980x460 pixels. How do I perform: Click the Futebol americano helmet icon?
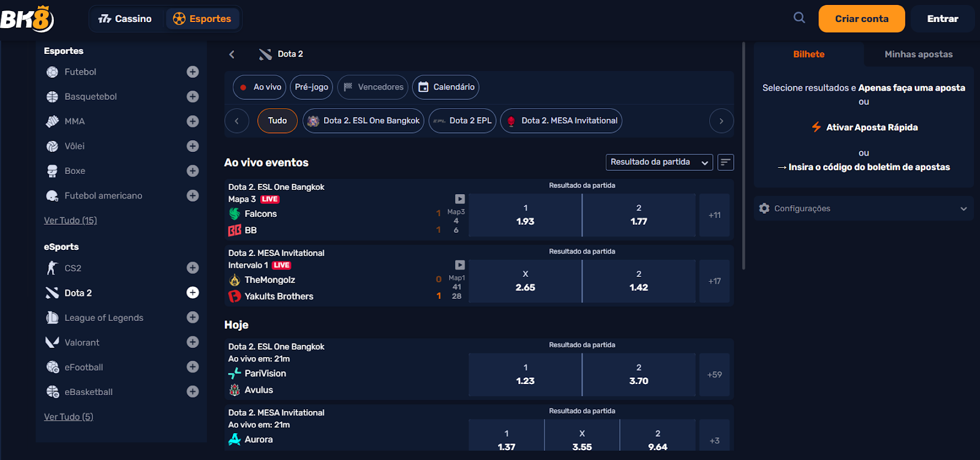pos(52,196)
